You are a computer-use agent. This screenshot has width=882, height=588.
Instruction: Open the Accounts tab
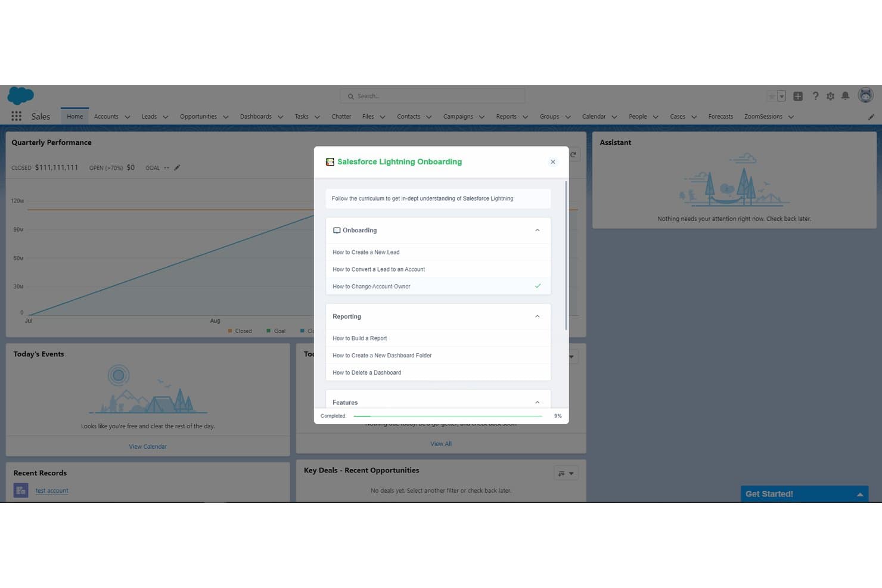pyautogui.click(x=106, y=117)
